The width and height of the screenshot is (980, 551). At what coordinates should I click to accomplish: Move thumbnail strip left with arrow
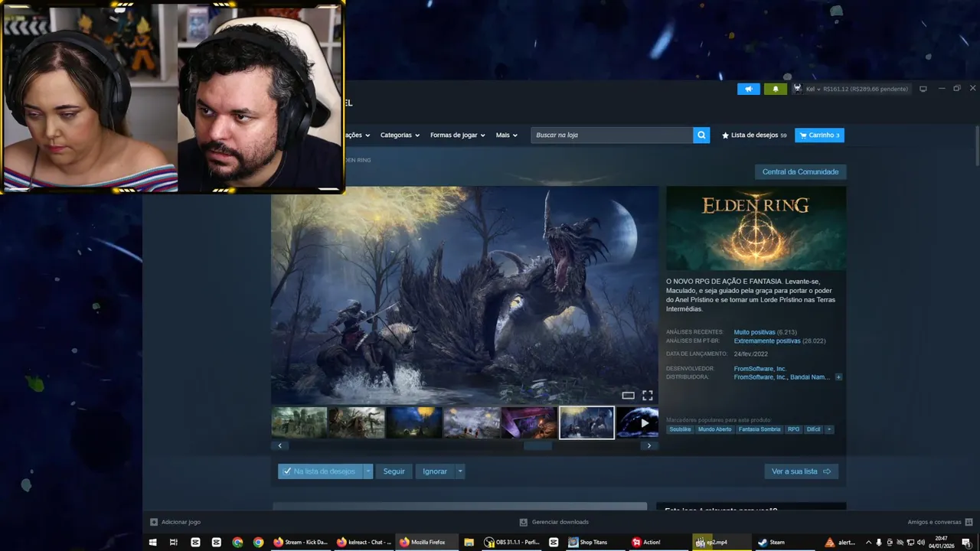click(279, 445)
